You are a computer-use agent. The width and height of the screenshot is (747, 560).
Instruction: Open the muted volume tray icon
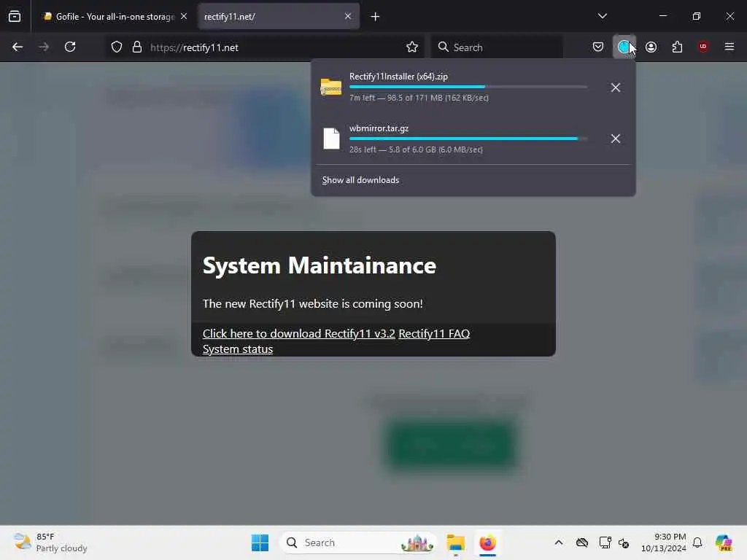(x=624, y=542)
